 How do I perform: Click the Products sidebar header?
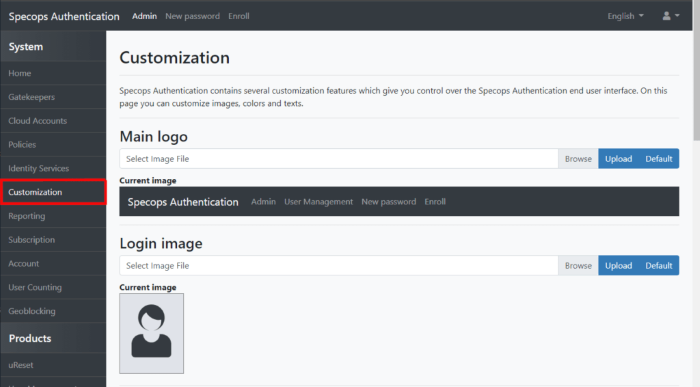click(53, 338)
